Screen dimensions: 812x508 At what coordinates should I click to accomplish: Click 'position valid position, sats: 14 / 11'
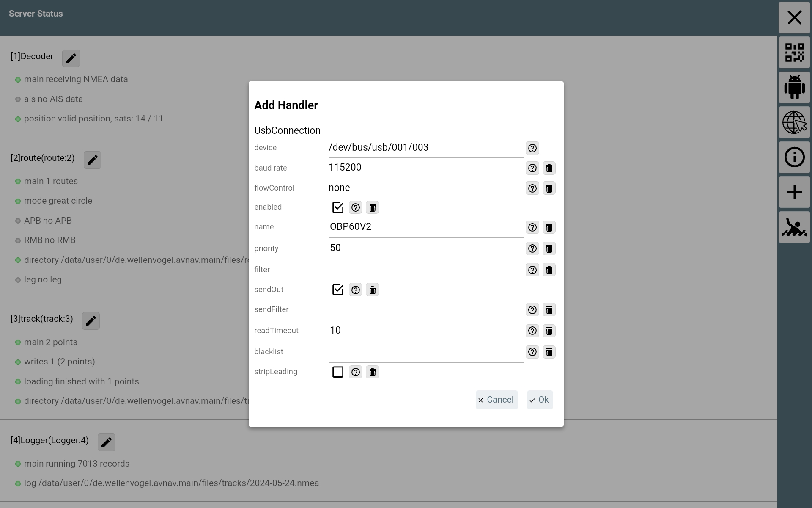pos(89,119)
